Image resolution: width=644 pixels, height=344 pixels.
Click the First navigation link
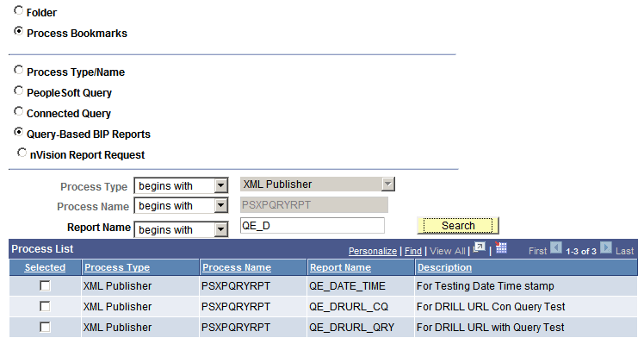[x=537, y=251]
